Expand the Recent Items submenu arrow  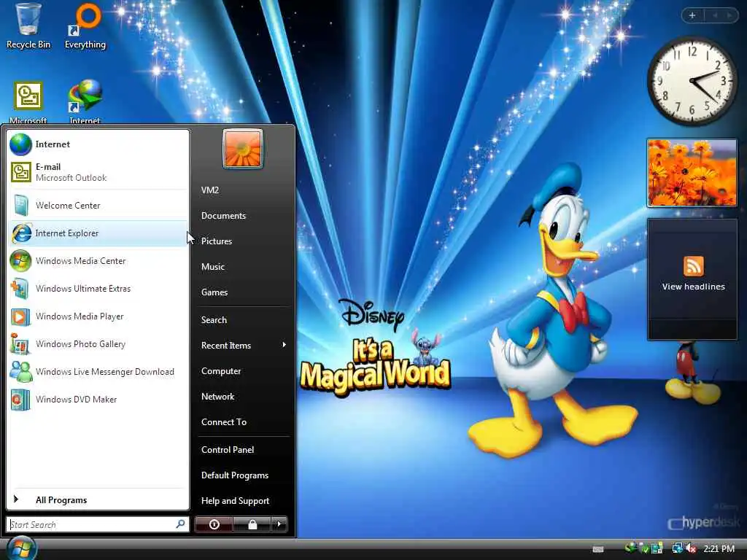[284, 345]
